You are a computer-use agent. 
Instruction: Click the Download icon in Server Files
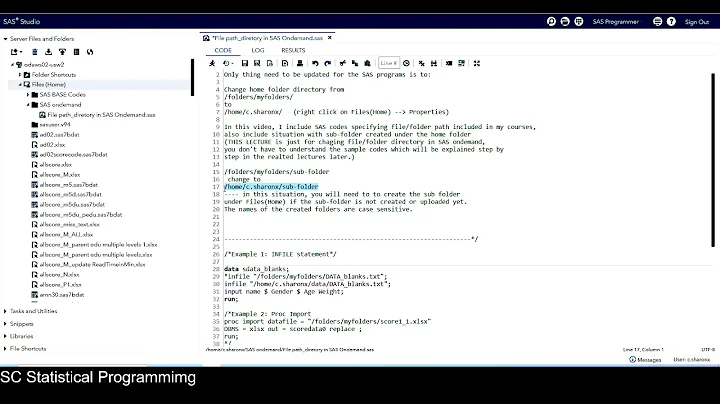point(48,52)
